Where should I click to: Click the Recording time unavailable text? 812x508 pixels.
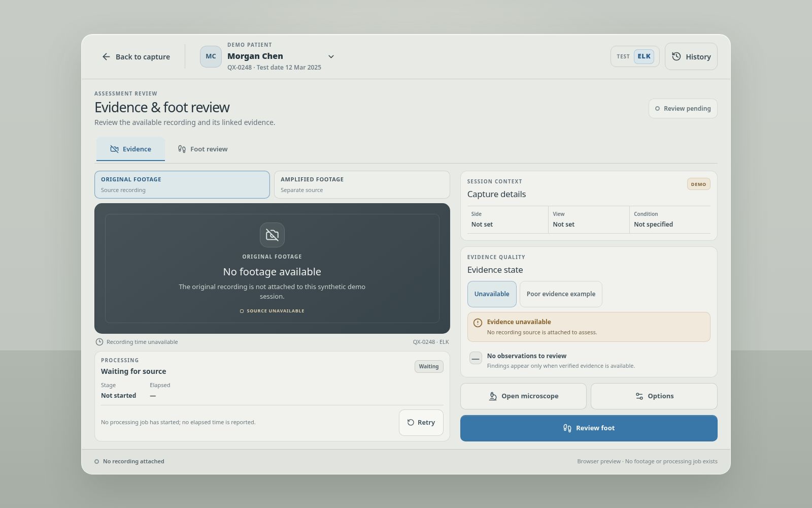coord(142,342)
